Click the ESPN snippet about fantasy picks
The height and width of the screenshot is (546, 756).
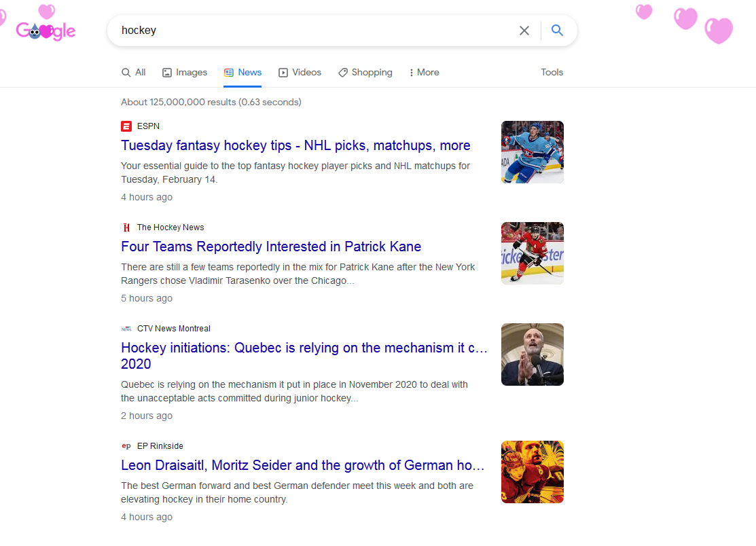[x=295, y=172]
